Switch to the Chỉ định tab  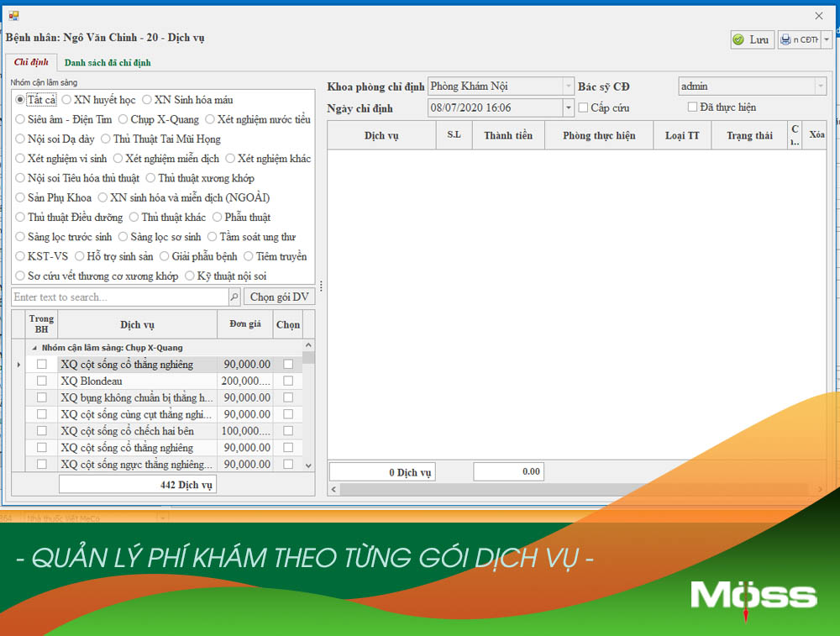[31, 61]
